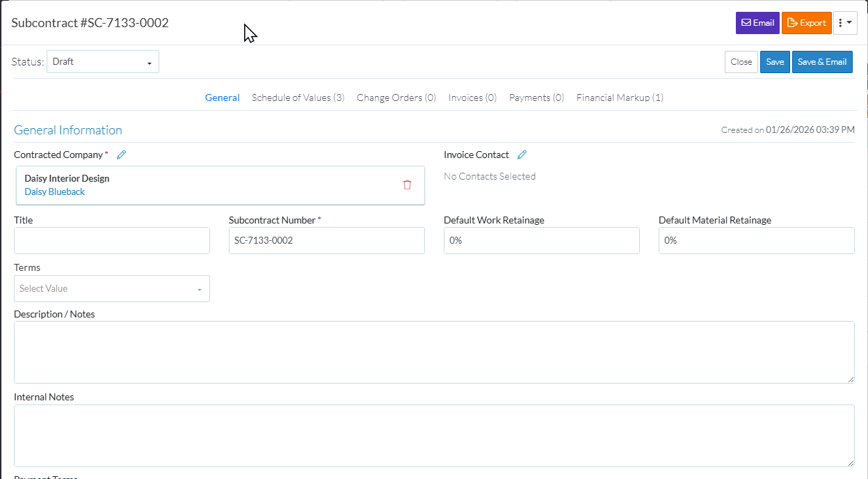Focus the Title input field
This screenshot has width=868, height=479.
point(112,240)
